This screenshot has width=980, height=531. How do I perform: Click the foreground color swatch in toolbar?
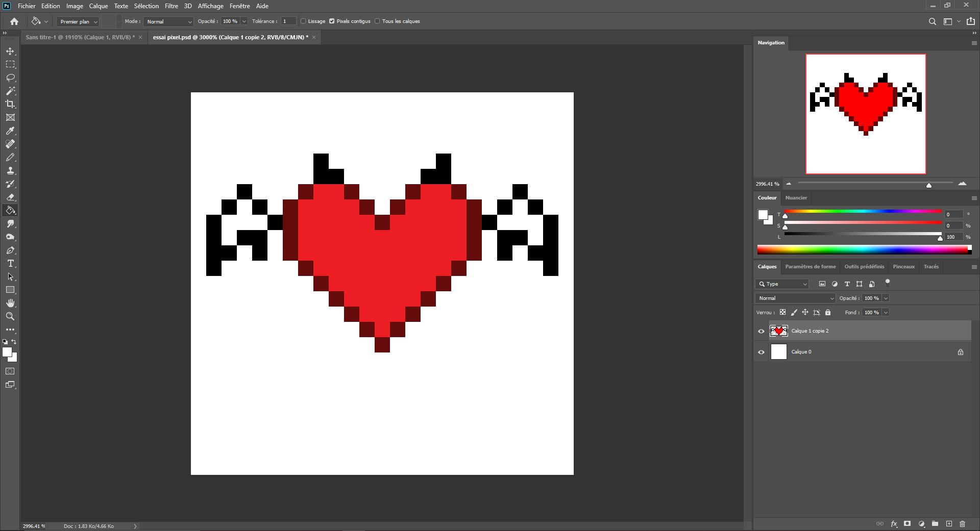pyautogui.click(x=7, y=352)
